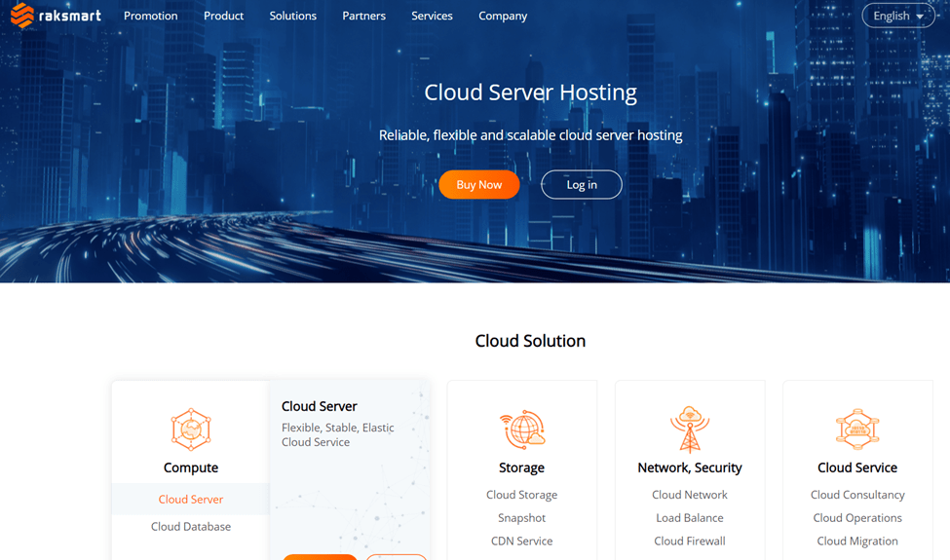Open the Company menu
Screen dimensions: 950x560
pyautogui.click(x=503, y=16)
